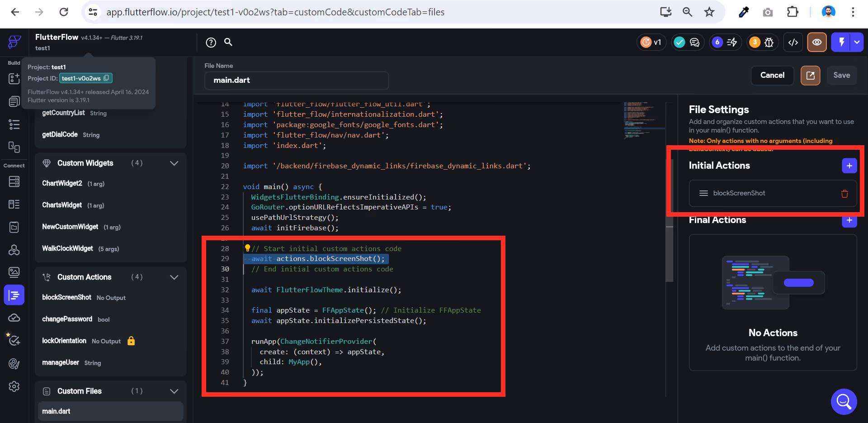Select main.dart under Custom Files

point(110,411)
